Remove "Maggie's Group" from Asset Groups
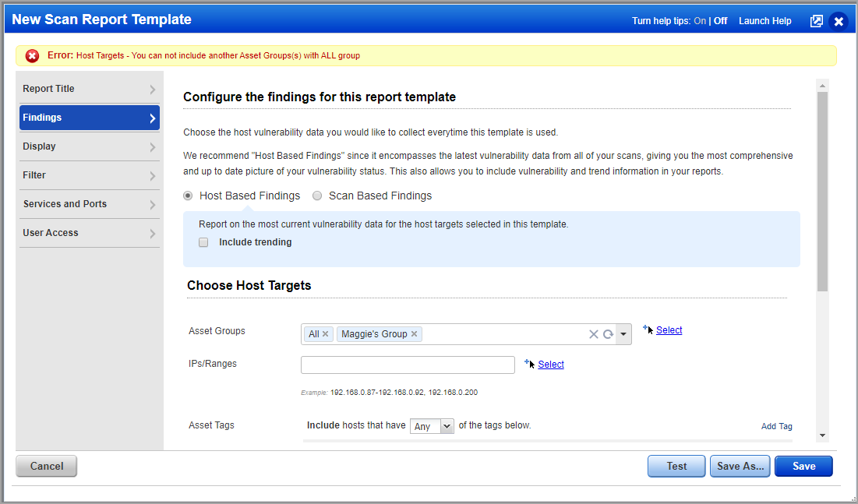 (x=413, y=333)
